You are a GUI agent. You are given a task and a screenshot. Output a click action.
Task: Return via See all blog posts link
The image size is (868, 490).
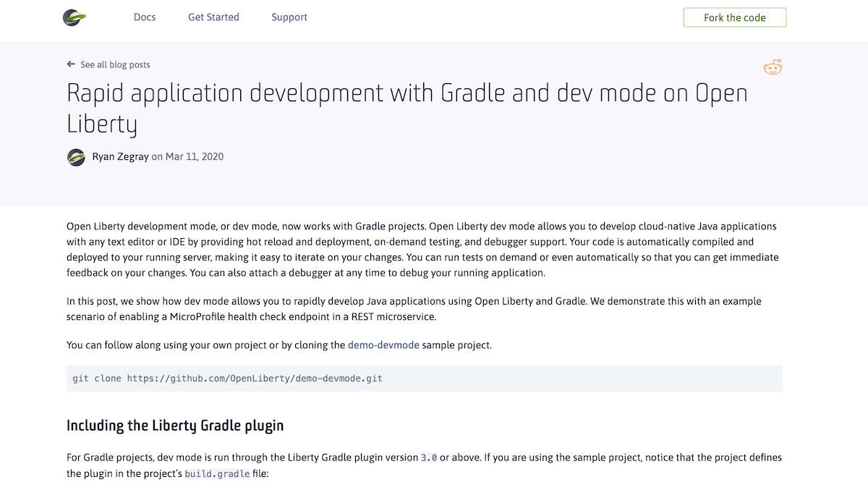(x=115, y=64)
